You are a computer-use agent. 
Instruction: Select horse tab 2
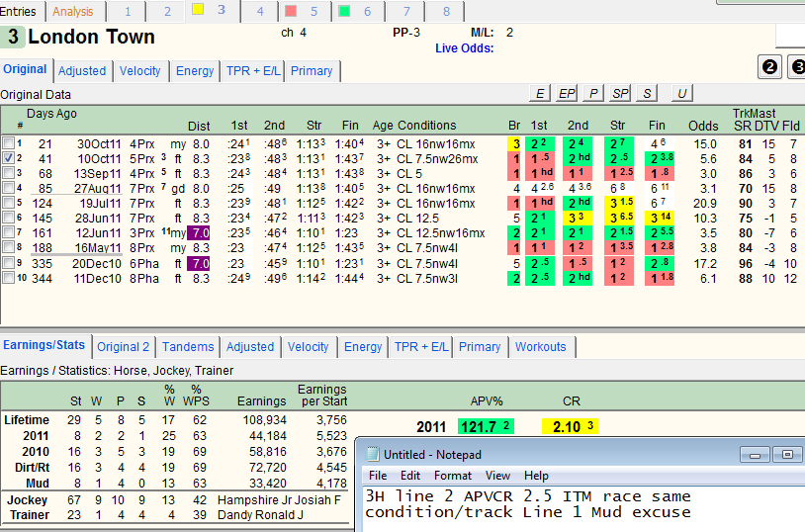click(167, 11)
